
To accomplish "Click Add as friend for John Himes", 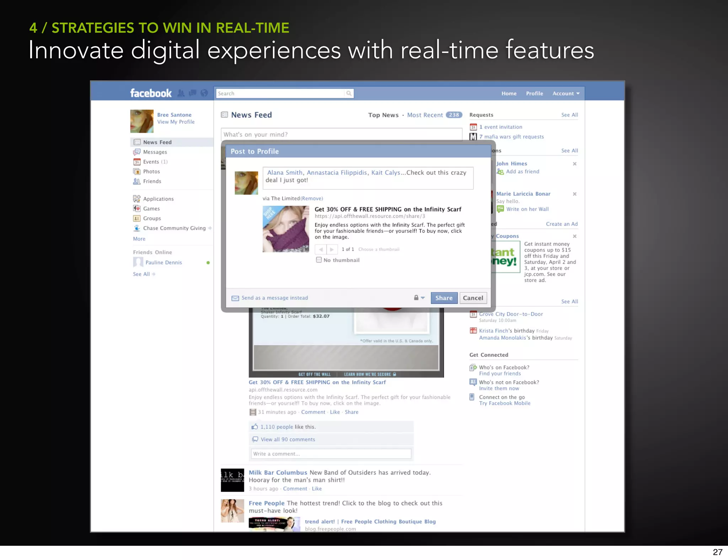I will (523, 172).
